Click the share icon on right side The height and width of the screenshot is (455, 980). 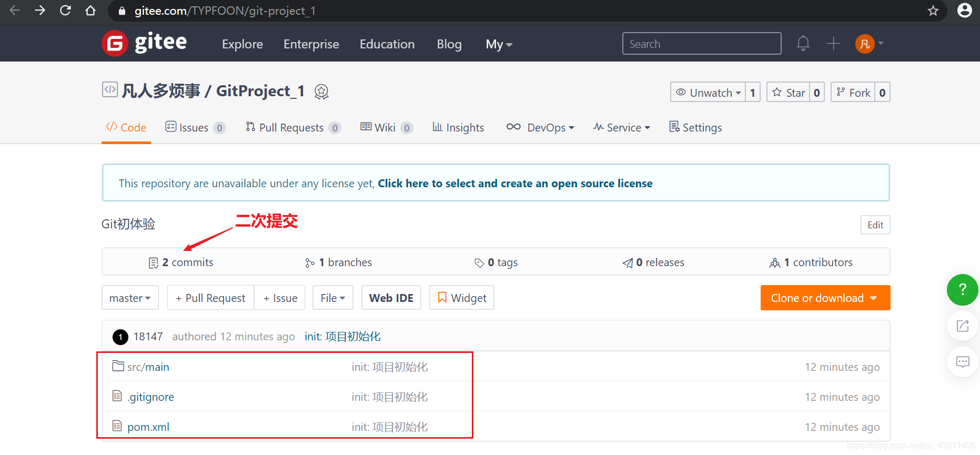coord(962,326)
